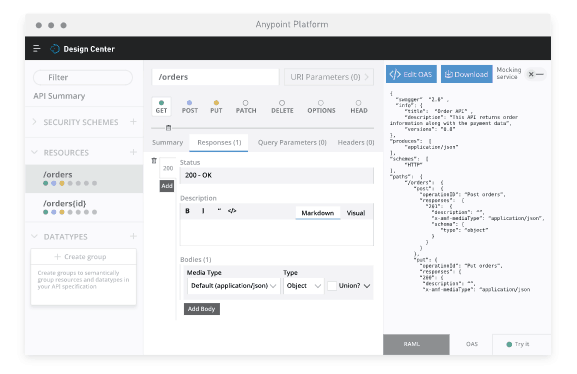Open API Summary link
577x374 pixels.
point(59,96)
